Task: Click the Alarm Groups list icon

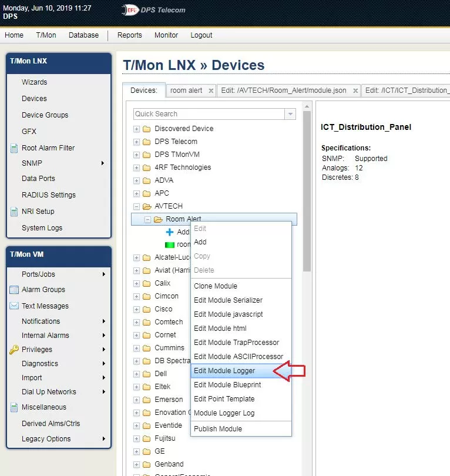Action: pos(14,290)
